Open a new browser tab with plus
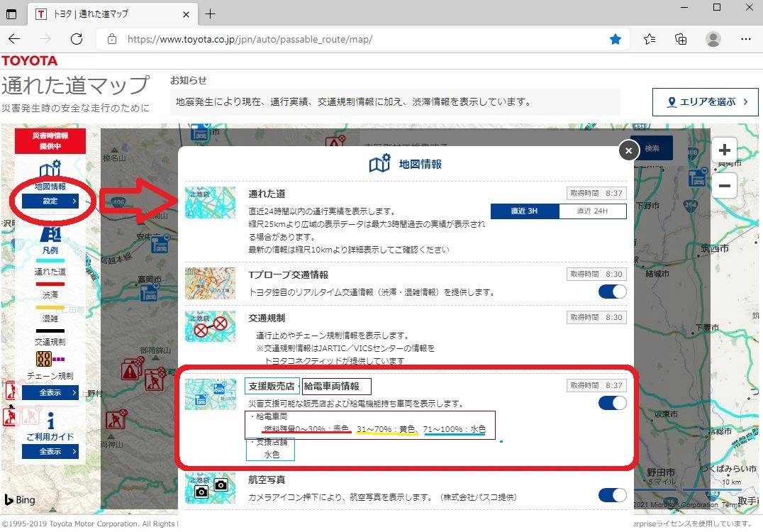Screen dimensions: 763x532 coord(210,14)
